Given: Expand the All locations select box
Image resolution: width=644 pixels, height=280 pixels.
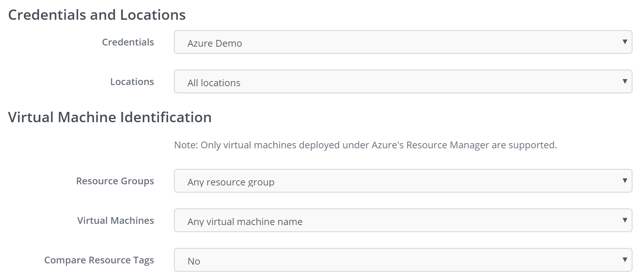Looking at the screenshot, I should tap(402, 81).
